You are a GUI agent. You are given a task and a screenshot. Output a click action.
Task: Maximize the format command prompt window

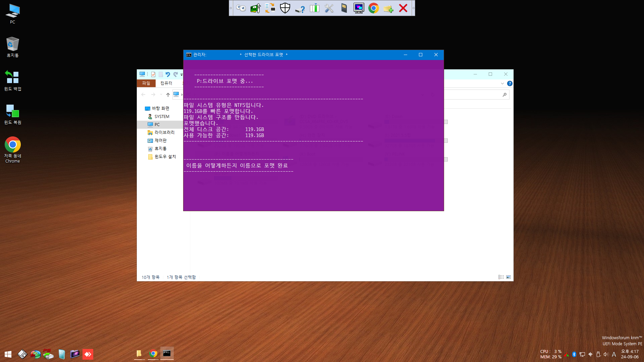pos(421,55)
